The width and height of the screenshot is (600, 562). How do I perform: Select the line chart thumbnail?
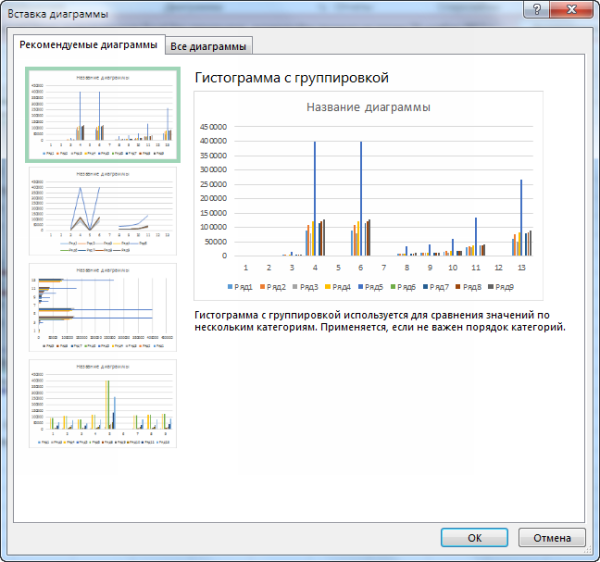coord(102,211)
